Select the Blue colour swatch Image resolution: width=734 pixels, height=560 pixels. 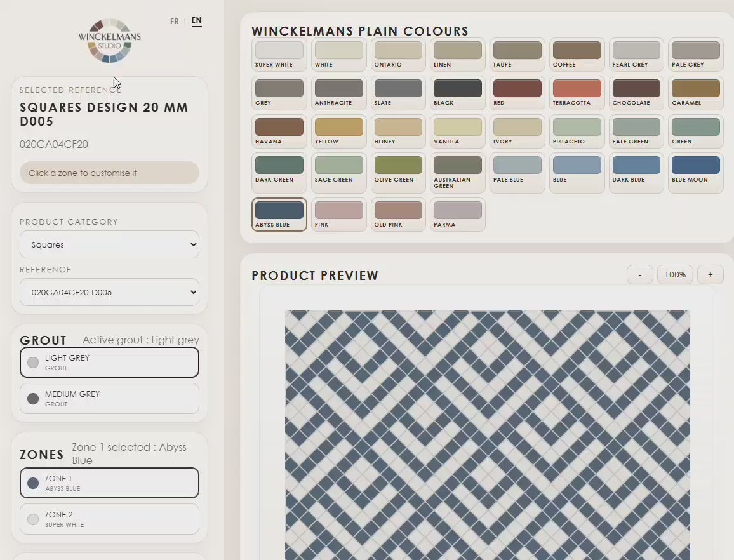(x=577, y=173)
